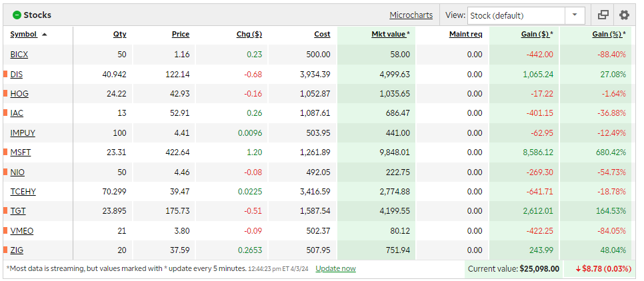The width and height of the screenshot is (644, 281).
Task: Open the pop-out window icon
Action: (603, 15)
